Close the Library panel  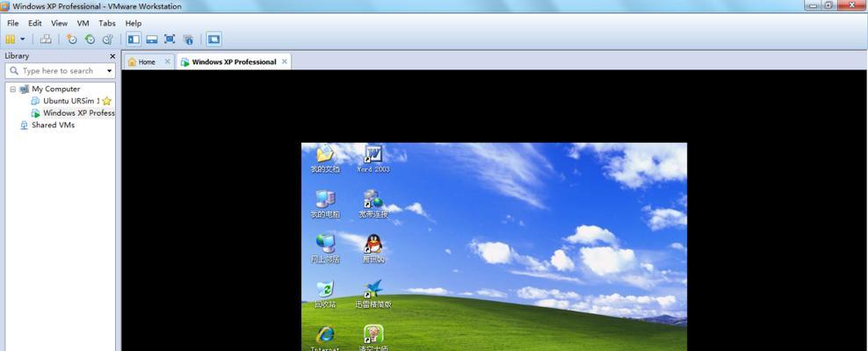[112, 56]
